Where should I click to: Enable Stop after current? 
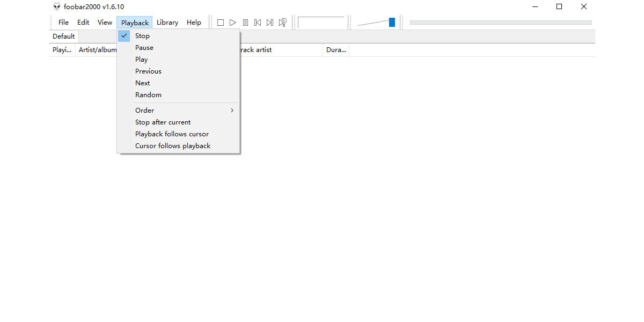(163, 122)
